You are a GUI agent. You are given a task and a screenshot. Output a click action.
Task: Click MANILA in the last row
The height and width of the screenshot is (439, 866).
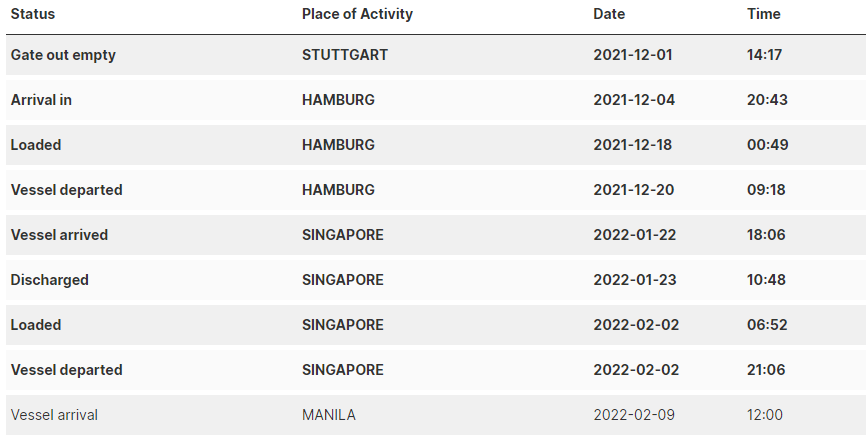pyautogui.click(x=329, y=415)
